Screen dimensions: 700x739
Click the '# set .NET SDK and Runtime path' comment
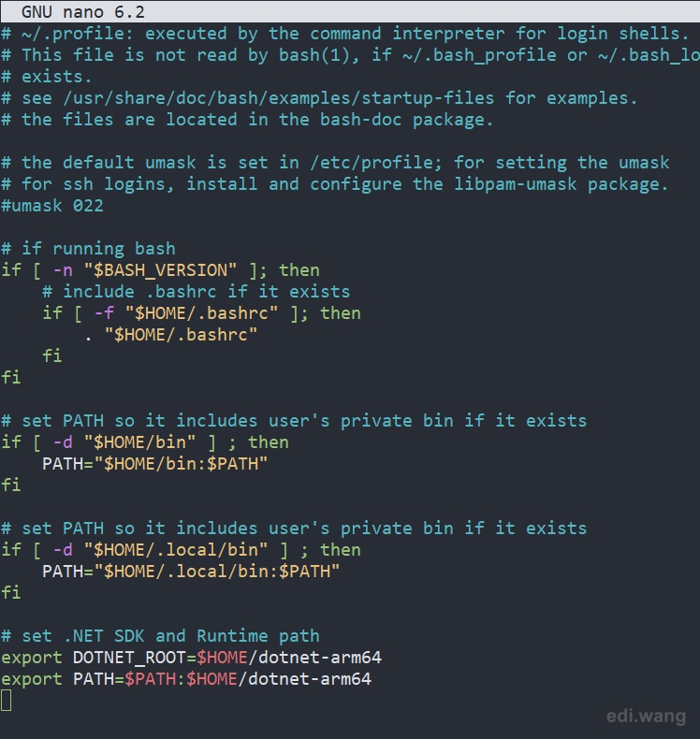pyautogui.click(x=160, y=636)
